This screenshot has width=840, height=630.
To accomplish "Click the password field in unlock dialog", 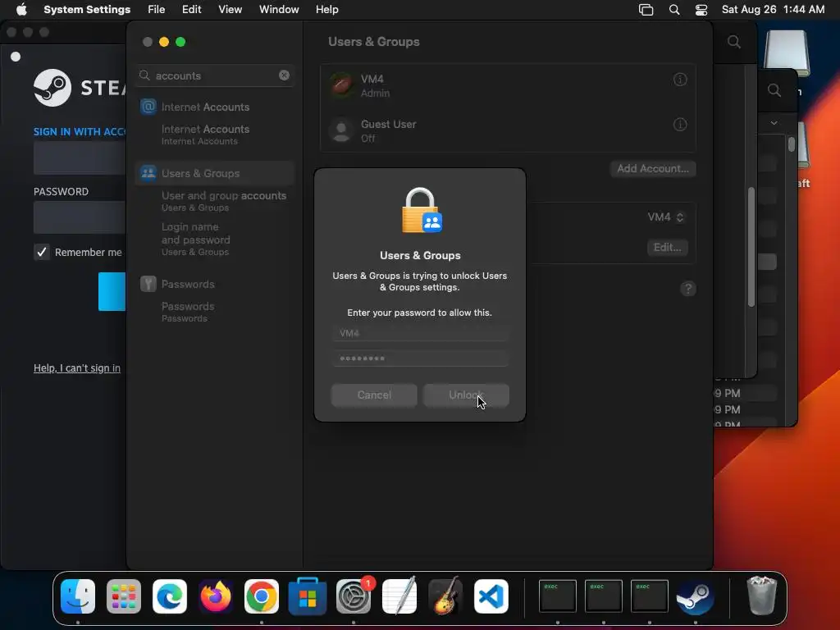I will pos(420,358).
